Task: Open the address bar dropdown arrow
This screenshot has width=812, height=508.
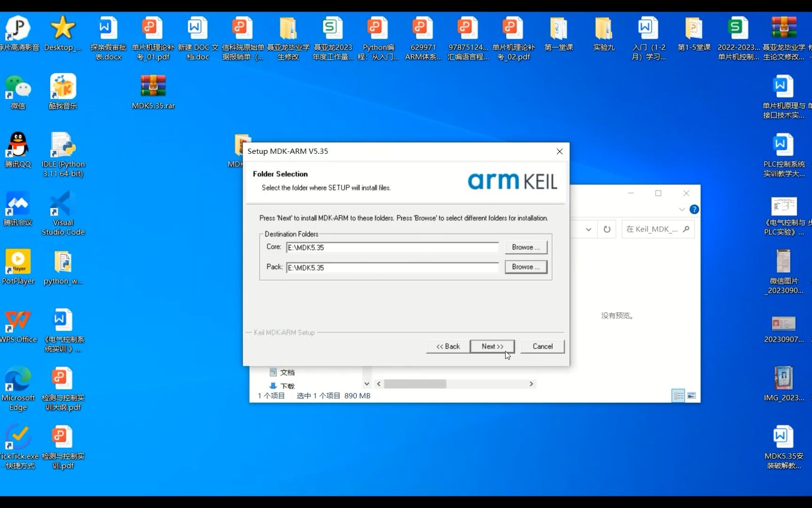Action: click(588, 229)
